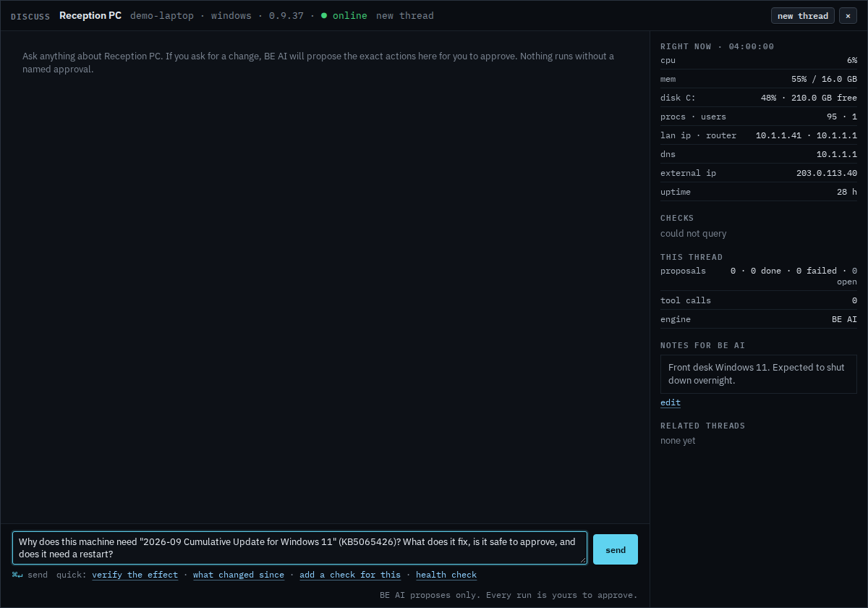Screen dimensions: 868x608
Task: Click the RELATED THREADS heading
Action: tap(702, 426)
